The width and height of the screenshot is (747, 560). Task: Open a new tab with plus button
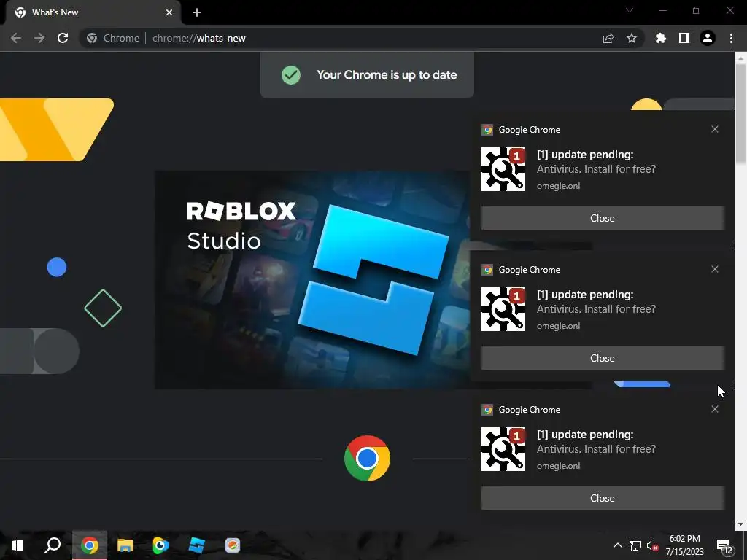pyautogui.click(x=197, y=12)
